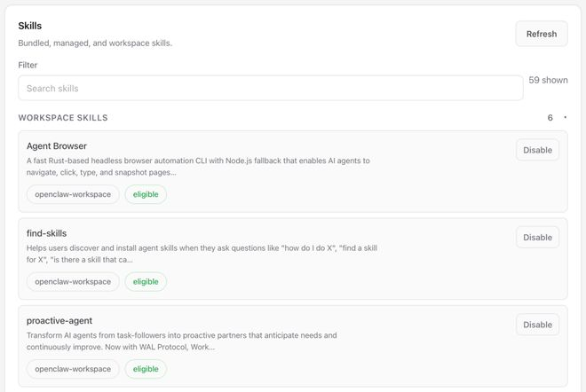Image resolution: width=586 pixels, height=392 pixels.
Task: Click Agent Browser's openclaw-workspace tag
Action: (x=73, y=194)
